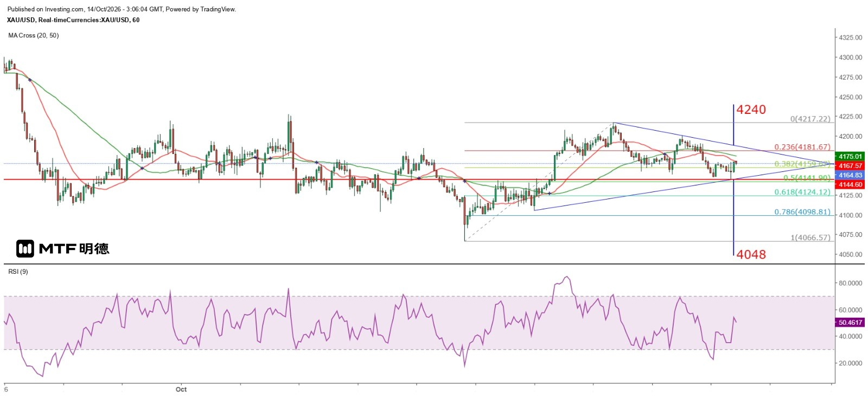
Task: Select the 1(4066.57) Fibonacci level label
Action: (x=810, y=237)
